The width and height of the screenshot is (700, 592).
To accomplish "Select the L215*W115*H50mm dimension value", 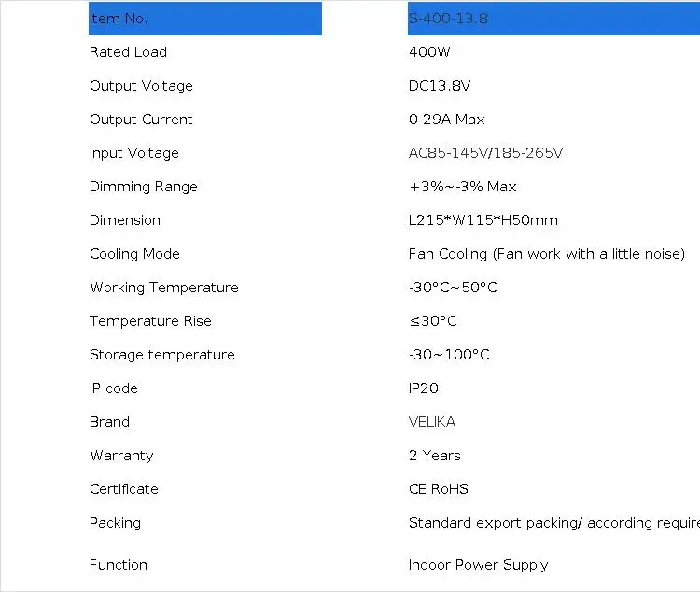I will (x=483, y=220).
